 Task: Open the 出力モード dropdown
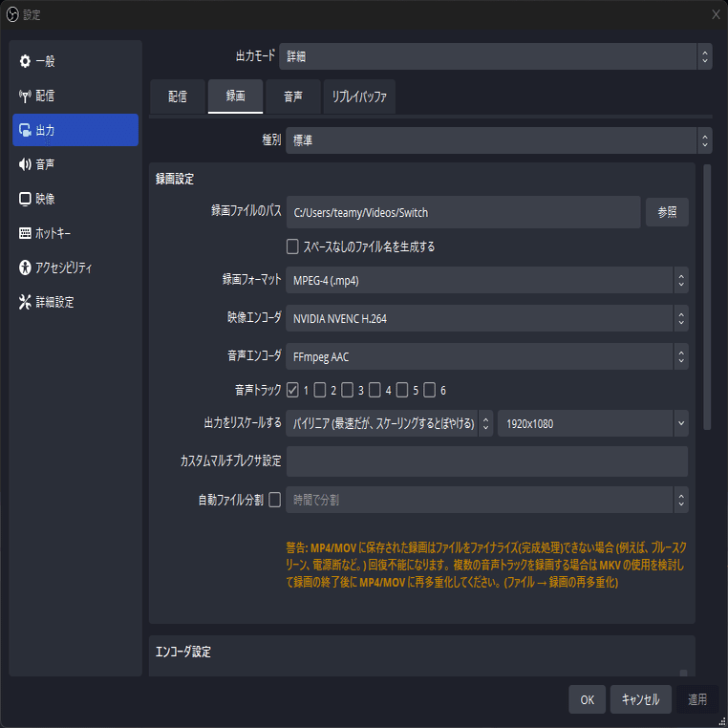[496, 56]
